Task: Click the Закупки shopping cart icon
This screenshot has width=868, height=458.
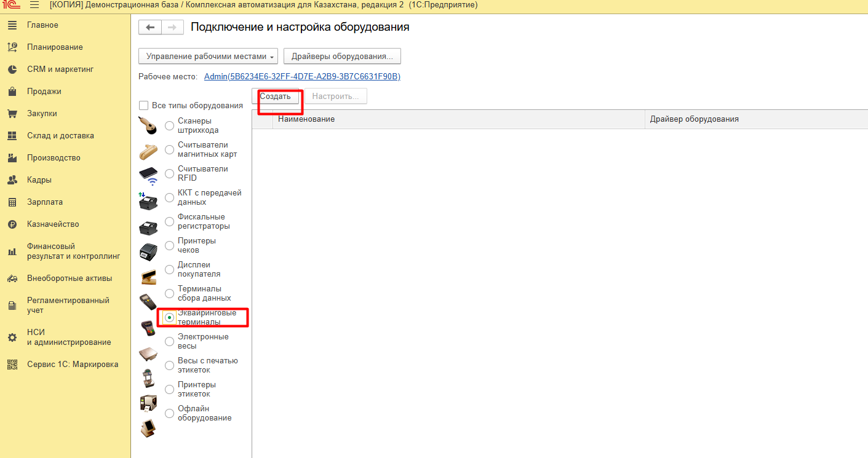Action: [x=12, y=114]
